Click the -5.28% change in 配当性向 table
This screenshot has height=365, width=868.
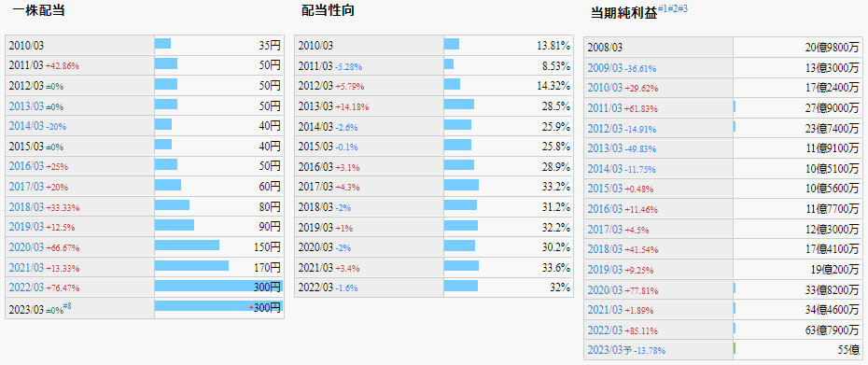coord(349,67)
